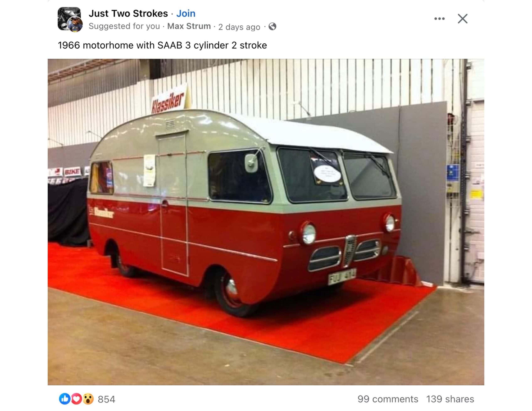
Task: Click the red heart Love reaction icon
Action: coord(76,399)
